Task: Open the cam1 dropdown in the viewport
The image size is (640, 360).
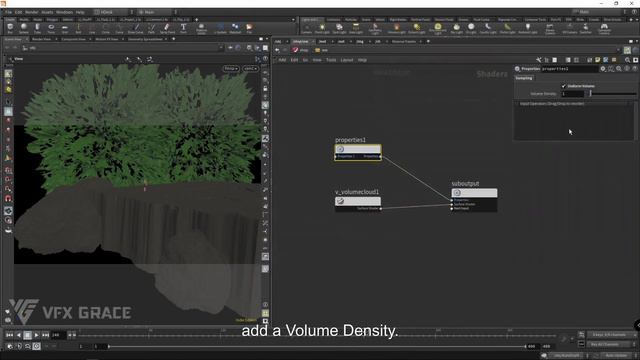Action: point(250,69)
